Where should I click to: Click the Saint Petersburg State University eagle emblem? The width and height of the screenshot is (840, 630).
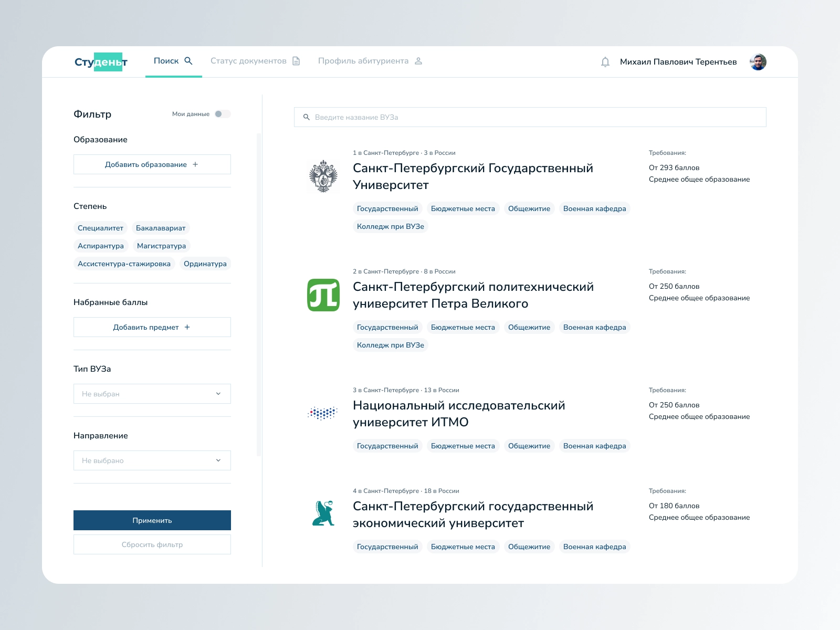coord(323,176)
